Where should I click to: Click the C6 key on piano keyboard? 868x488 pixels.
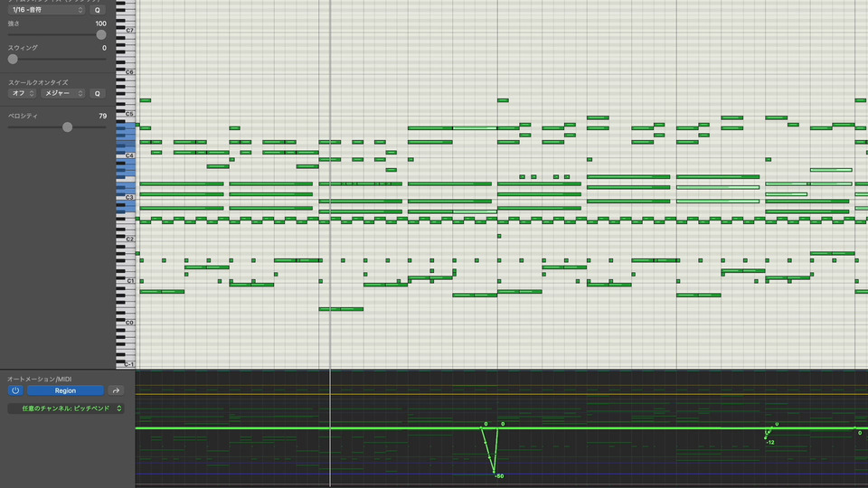coord(127,72)
